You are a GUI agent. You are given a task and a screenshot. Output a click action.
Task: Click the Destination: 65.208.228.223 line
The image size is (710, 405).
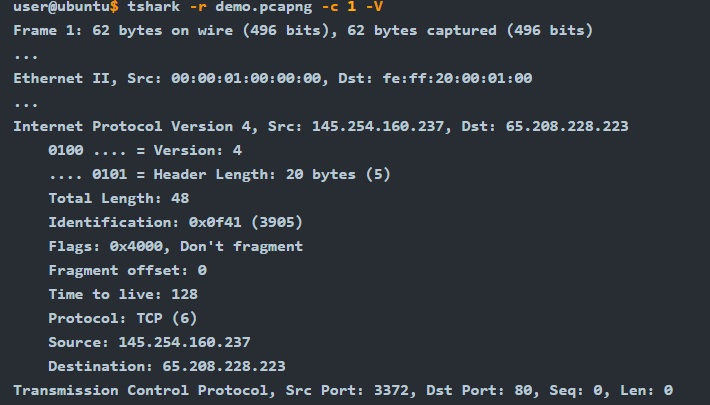(167, 366)
